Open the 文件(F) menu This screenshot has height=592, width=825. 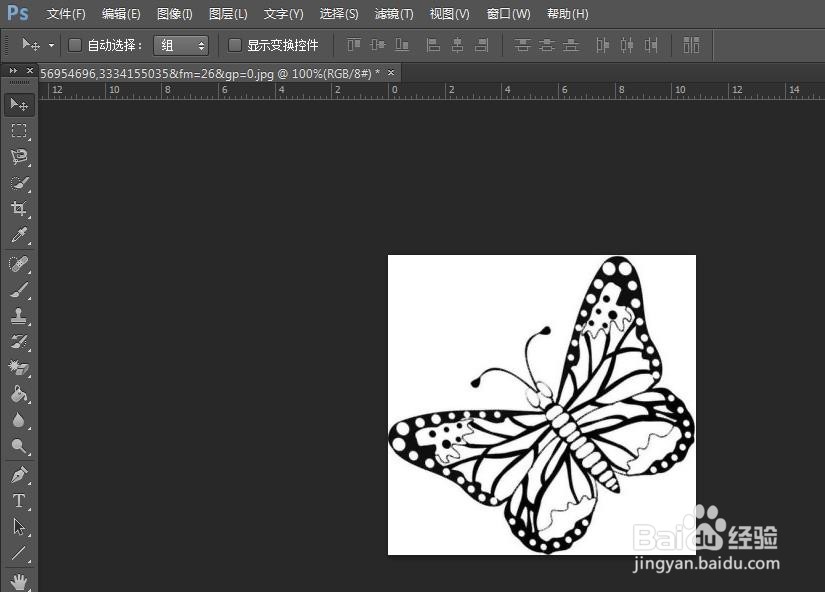pyautogui.click(x=66, y=14)
